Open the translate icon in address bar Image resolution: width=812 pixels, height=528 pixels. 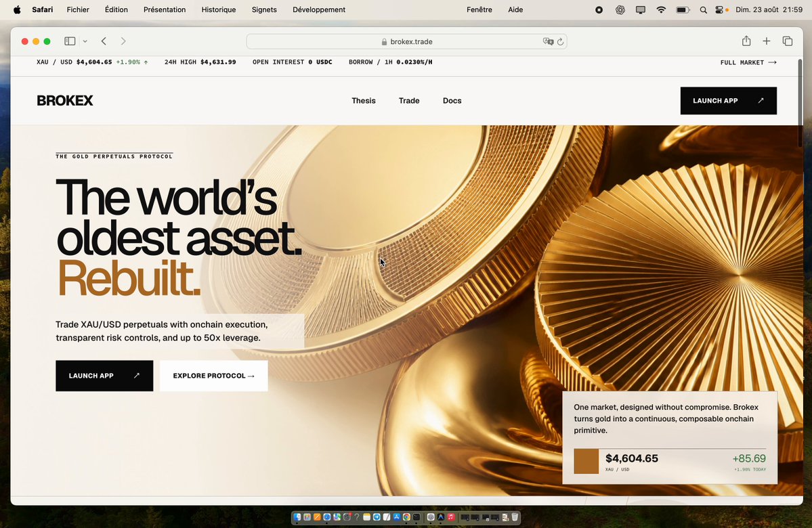[x=548, y=41]
